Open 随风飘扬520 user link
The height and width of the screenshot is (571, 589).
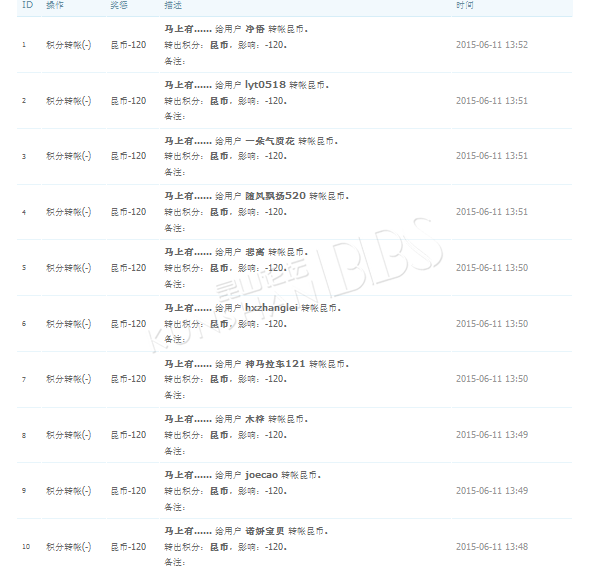(x=275, y=196)
